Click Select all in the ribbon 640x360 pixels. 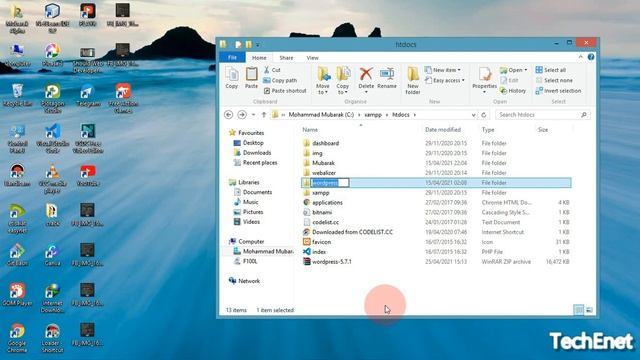551,70
